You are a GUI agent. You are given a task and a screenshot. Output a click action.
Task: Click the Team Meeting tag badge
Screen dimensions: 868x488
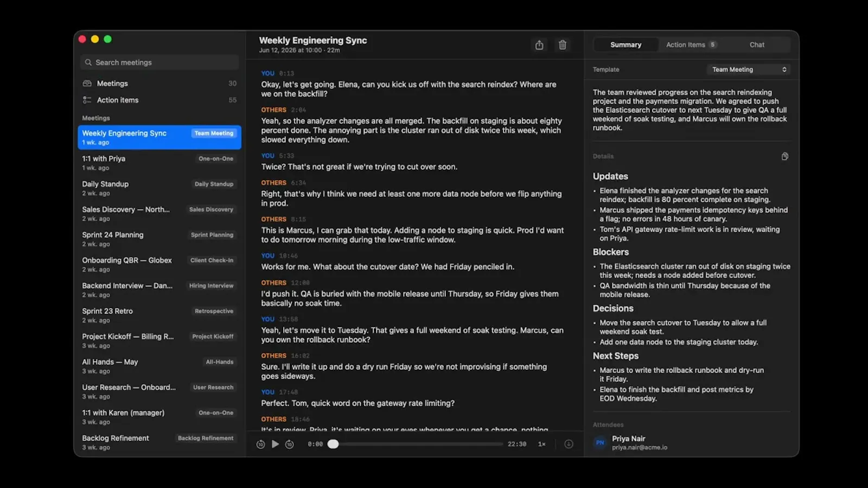click(214, 133)
